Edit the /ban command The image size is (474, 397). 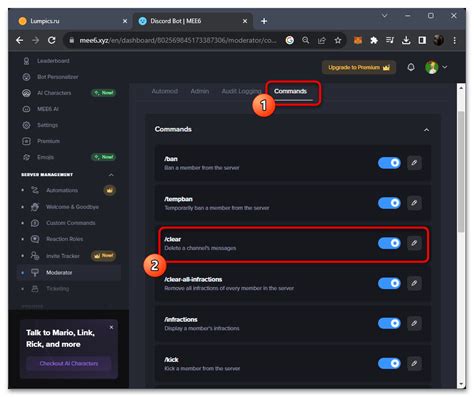414,163
